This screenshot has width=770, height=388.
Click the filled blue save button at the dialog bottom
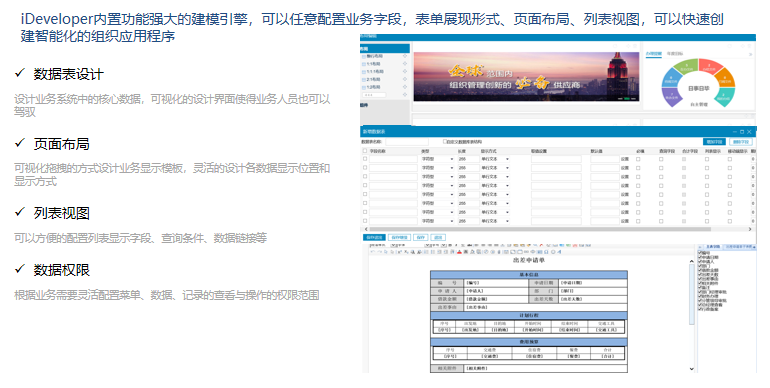375,237
